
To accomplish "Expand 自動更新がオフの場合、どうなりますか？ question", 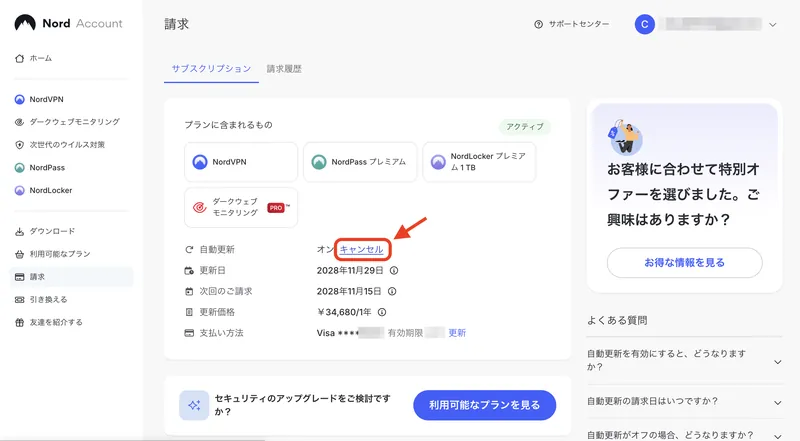I will click(684, 435).
